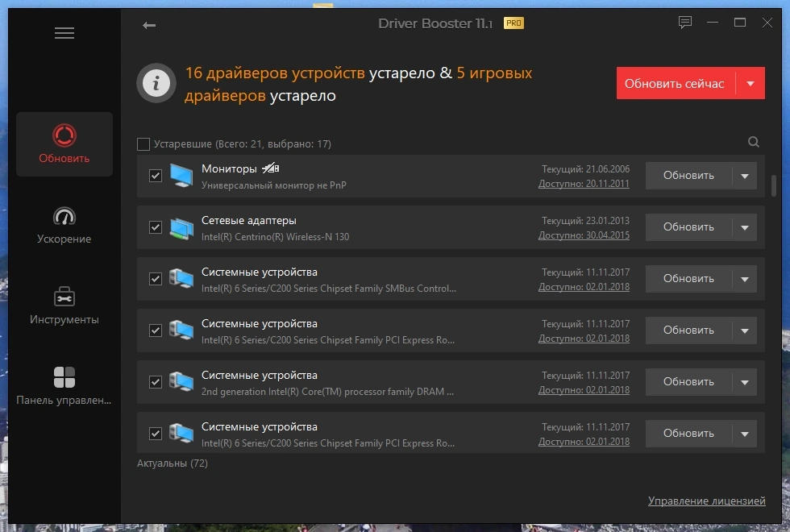
Task: Open dropdown arrow for Wireless-N 130 update button
Action: 745,227
